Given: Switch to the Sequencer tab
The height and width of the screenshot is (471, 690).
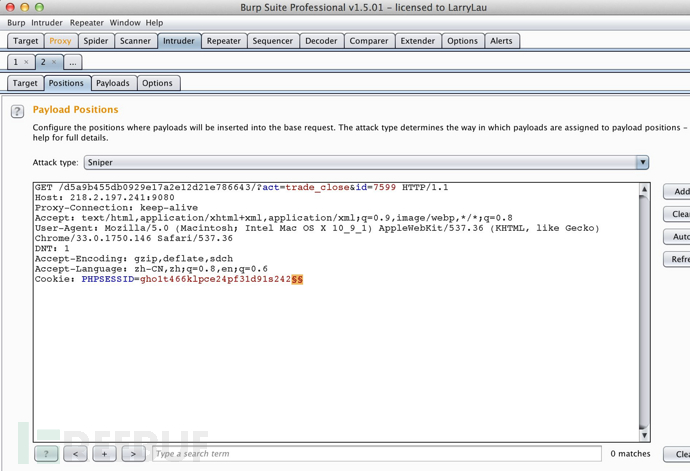Looking at the screenshot, I should click(272, 41).
